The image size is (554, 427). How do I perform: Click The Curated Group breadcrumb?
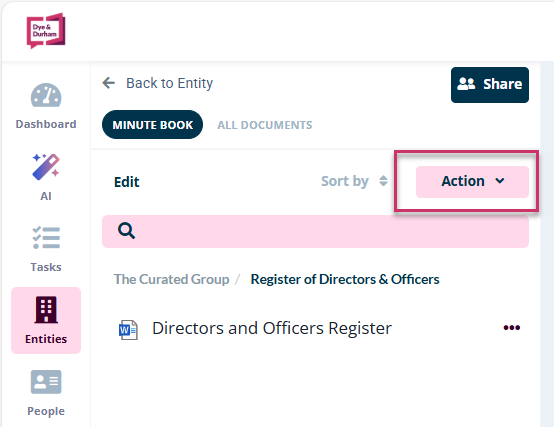(x=171, y=279)
